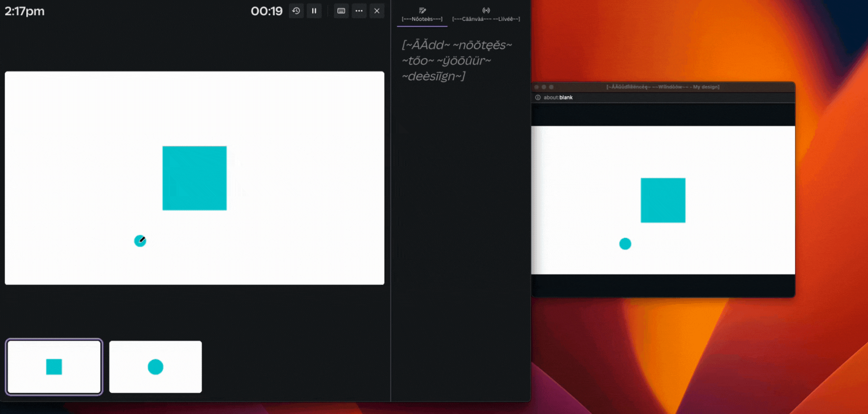Viewport: 868px width, 414px height.
Task: Select the second slide thumbnail with circle
Action: 156,367
